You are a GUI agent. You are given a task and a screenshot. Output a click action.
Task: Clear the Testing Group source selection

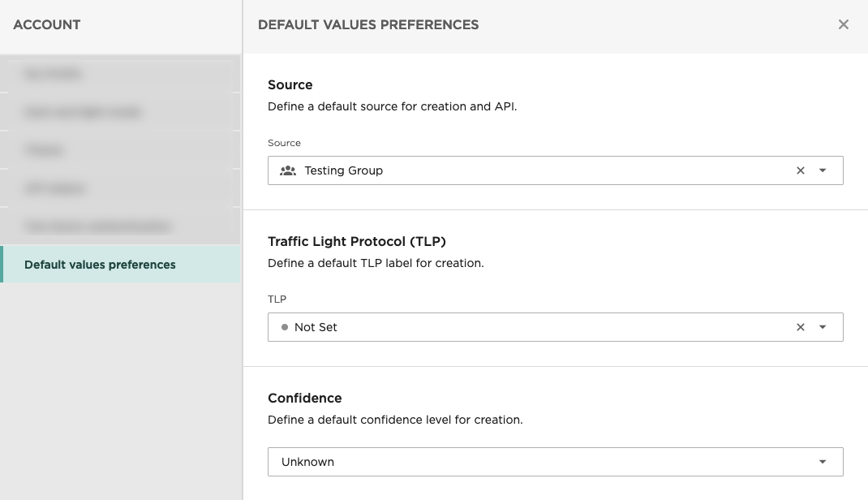point(800,170)
